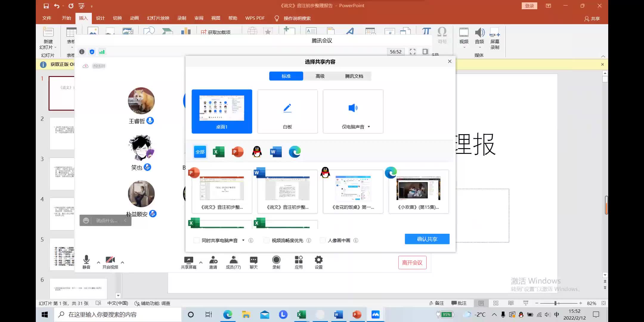Filter share windows by Word icon
This screenshot has width=644, height=322.
click(276, 152)
